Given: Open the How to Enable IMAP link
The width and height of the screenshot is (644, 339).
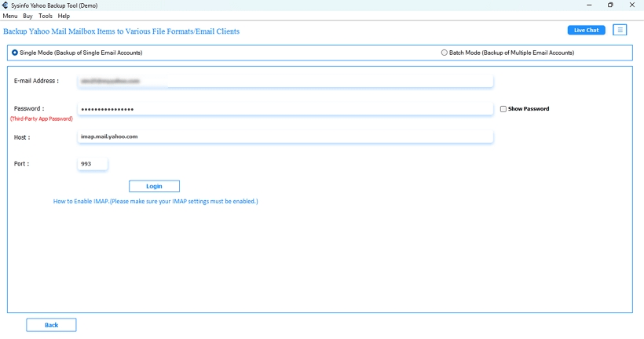Looking at the screenshot, I should point(156,202).
